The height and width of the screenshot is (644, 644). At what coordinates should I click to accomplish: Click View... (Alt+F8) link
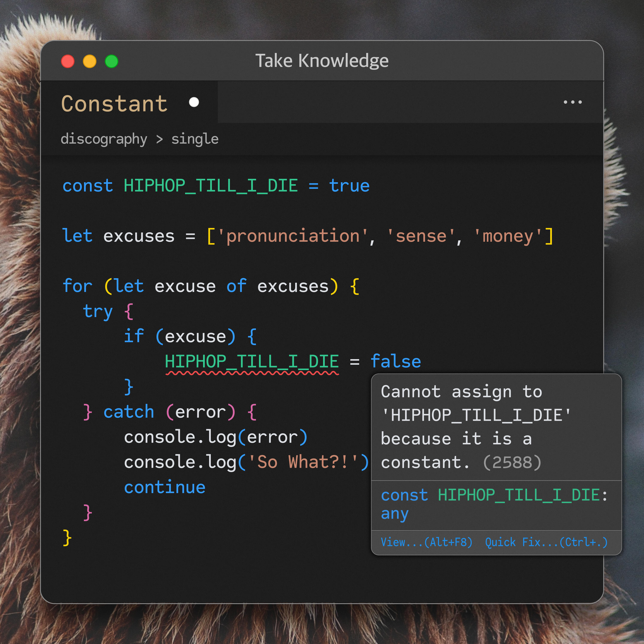[427, 542]
